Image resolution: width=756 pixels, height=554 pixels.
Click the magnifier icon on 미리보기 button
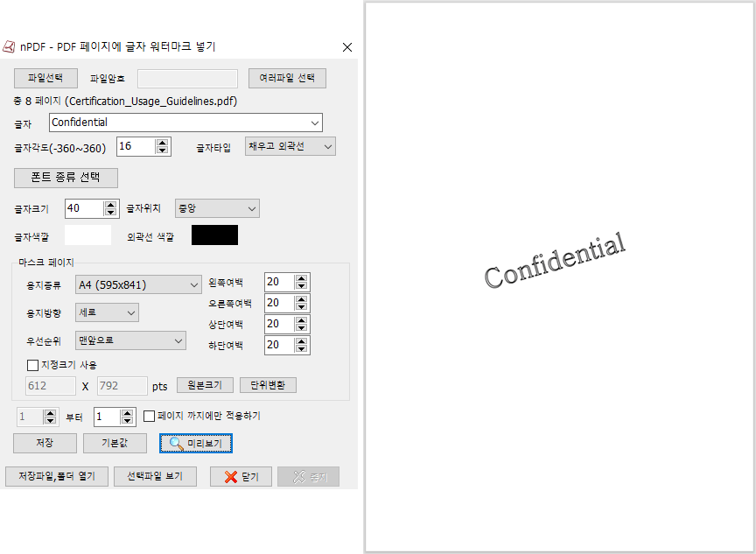tap(178, 443)
